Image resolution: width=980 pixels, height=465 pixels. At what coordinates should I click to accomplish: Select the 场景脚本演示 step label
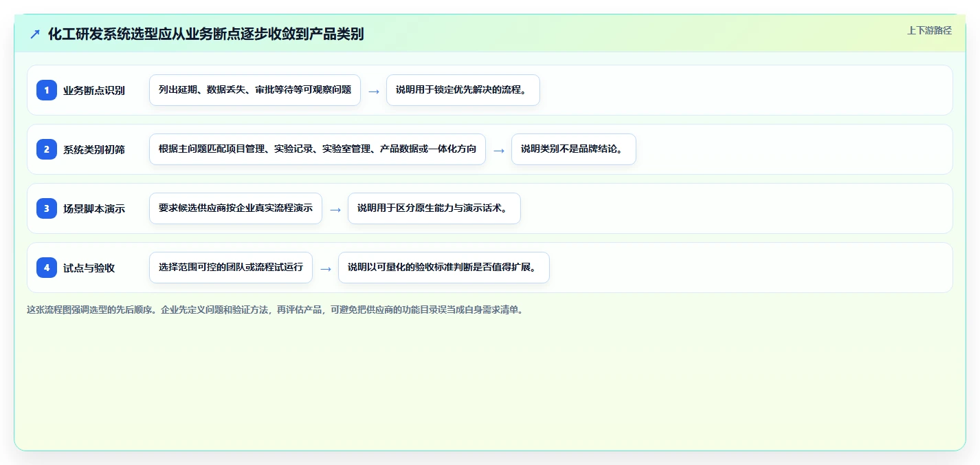pyautogui.click(x=94, y=208)
